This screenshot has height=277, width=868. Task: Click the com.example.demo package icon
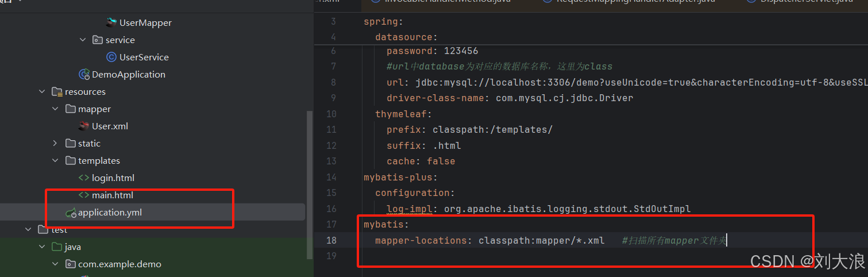(70, 264)
